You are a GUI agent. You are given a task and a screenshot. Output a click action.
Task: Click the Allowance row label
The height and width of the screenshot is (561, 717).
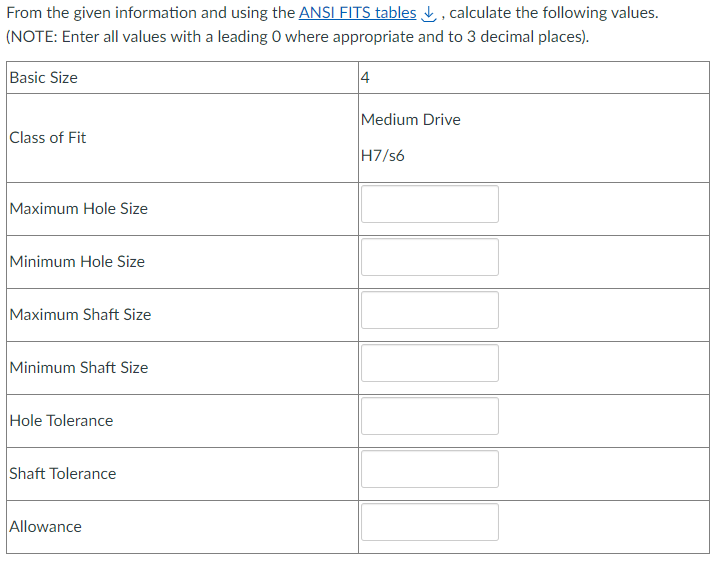pos(45,527)
